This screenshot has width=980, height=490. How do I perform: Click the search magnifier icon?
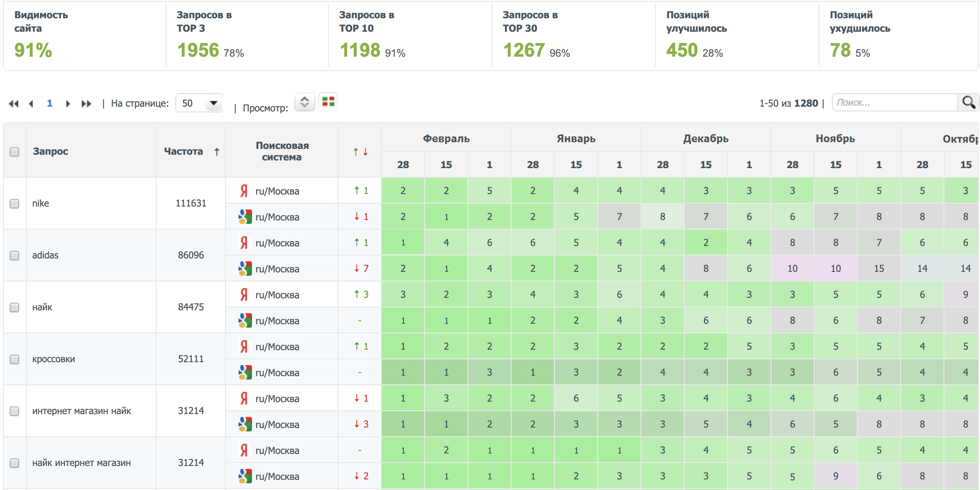[968, 102]
